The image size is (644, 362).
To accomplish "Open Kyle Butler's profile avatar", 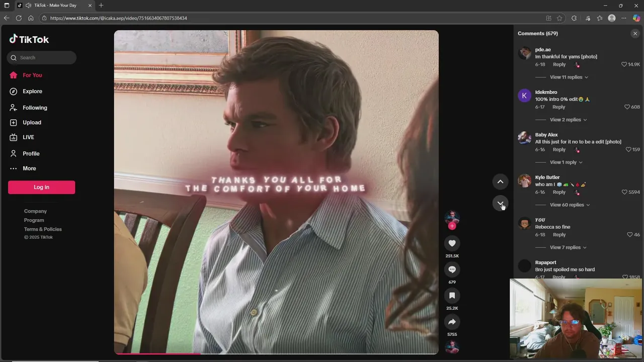I will (525, 181).
